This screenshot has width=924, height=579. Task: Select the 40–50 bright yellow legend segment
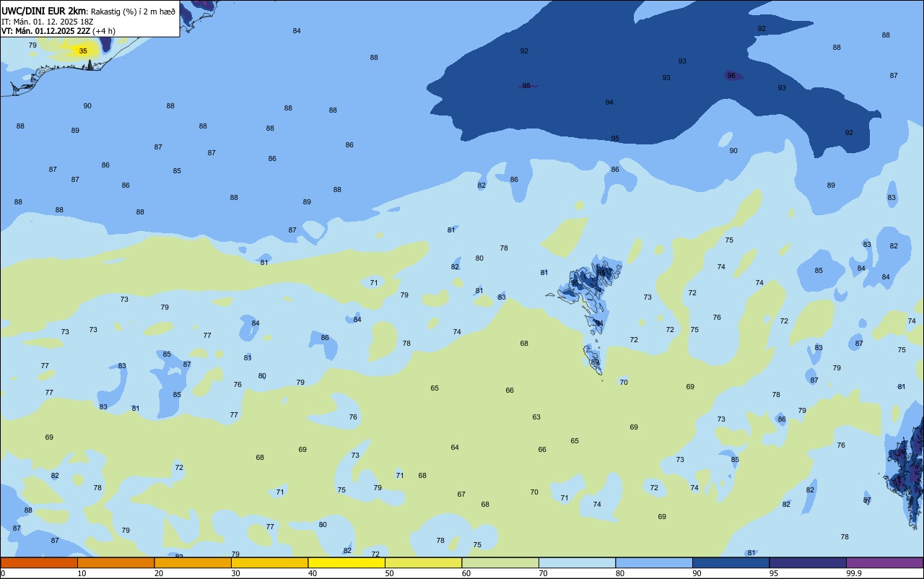click(x=346, y=562)
